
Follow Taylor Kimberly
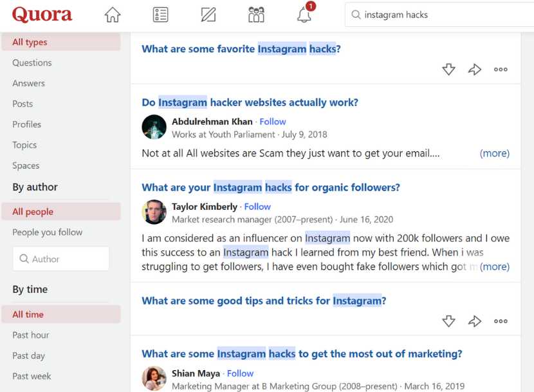click(257, 207)
